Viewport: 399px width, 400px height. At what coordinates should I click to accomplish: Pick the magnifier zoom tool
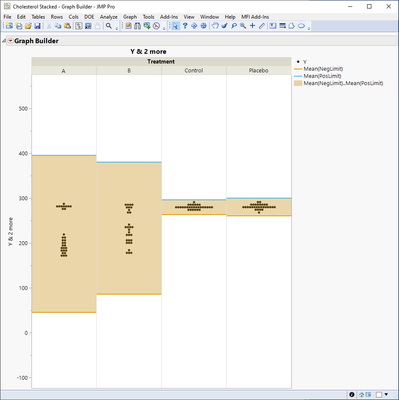(243, 26)
